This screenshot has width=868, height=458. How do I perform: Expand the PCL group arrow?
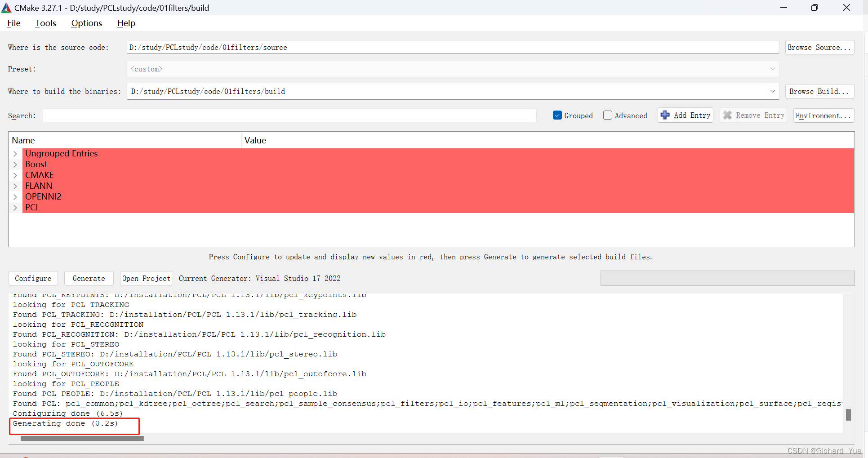click(x=15, y=208)
